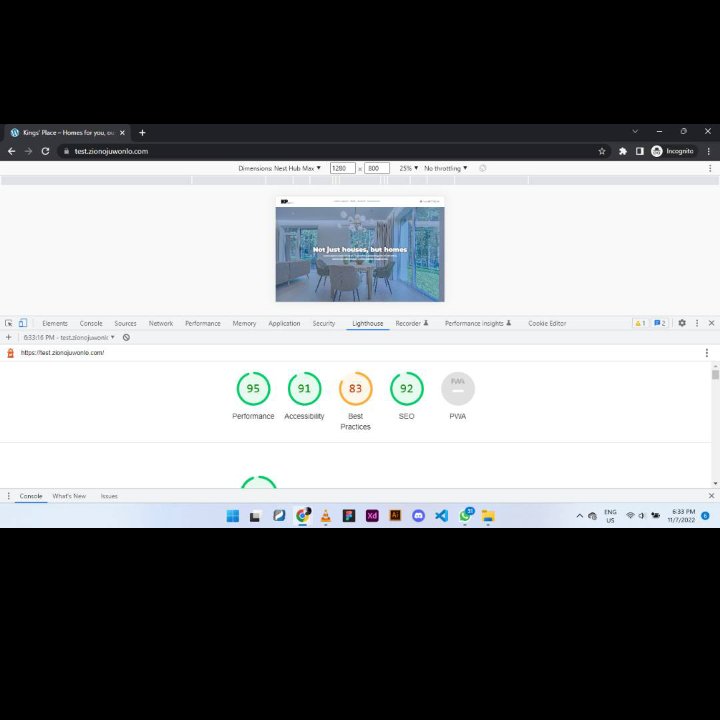Bookmark page with star icon
The image size is (720, 720).
602,151
